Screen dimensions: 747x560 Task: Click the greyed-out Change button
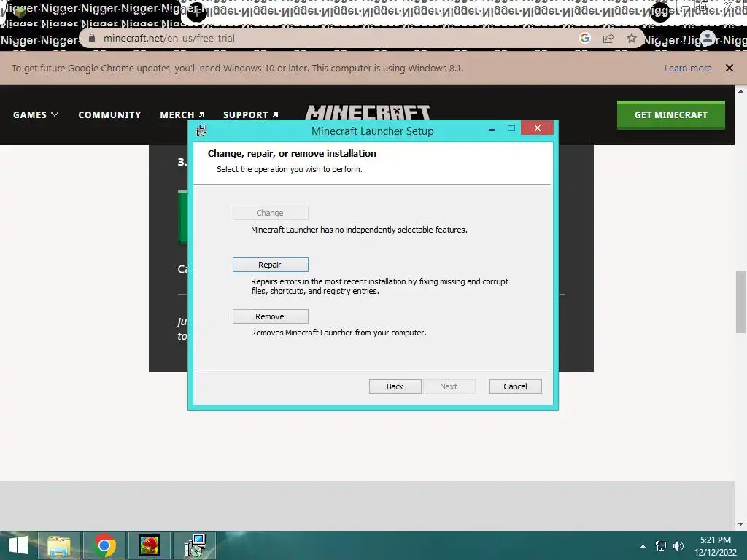tap(270, 213)
